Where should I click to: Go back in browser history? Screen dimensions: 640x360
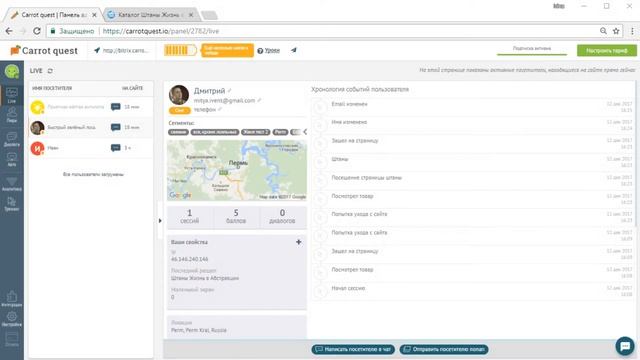click(x=9, y=31)
